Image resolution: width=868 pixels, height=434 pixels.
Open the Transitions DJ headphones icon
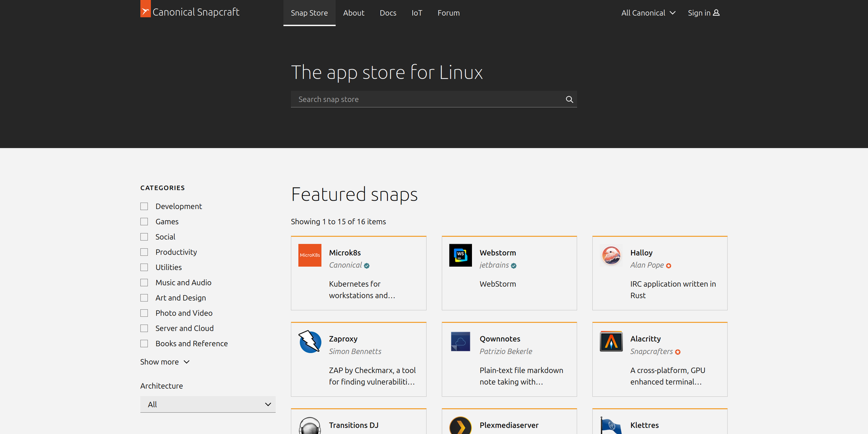pyautogui.click(x=310, y=425)
